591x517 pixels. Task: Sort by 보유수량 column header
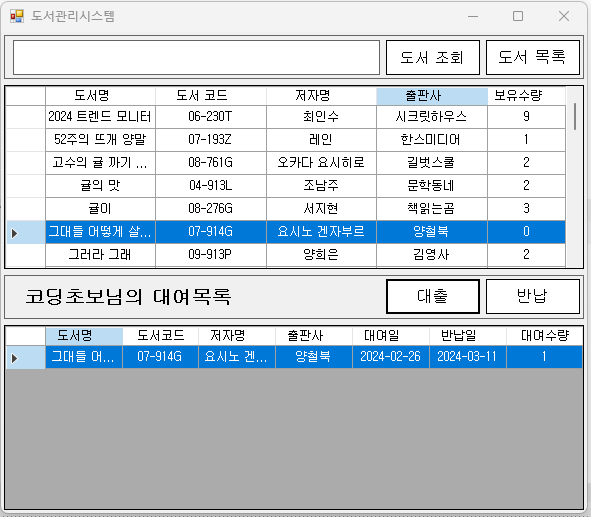(526, 96)
